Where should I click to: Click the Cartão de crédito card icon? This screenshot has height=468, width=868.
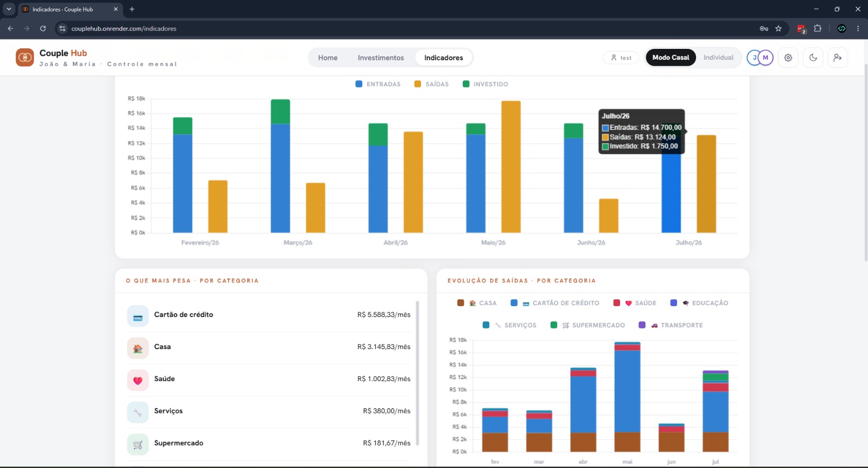point(138,316)
